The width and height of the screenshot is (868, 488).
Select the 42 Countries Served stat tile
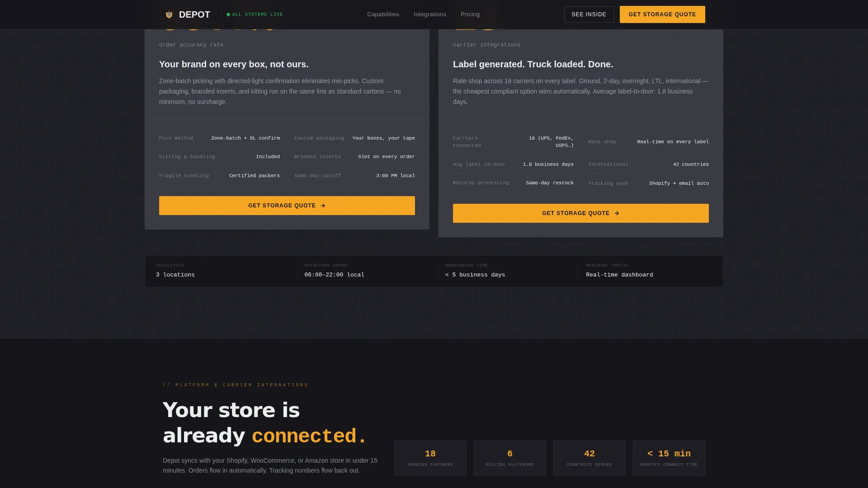click(590, 458)
